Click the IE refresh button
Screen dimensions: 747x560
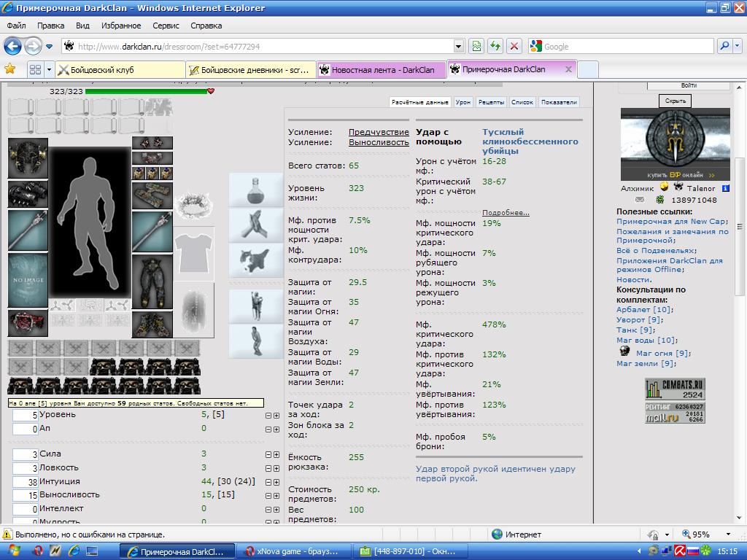click(495, 46)
